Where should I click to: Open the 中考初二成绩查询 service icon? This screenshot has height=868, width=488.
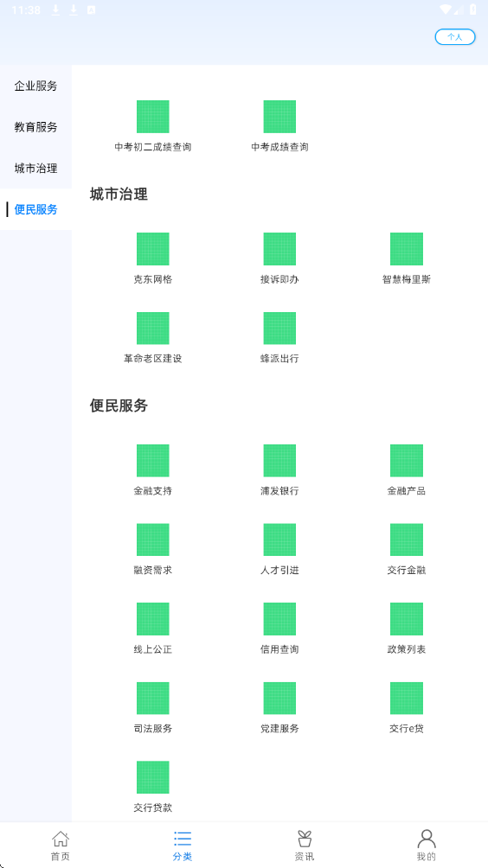153,117
